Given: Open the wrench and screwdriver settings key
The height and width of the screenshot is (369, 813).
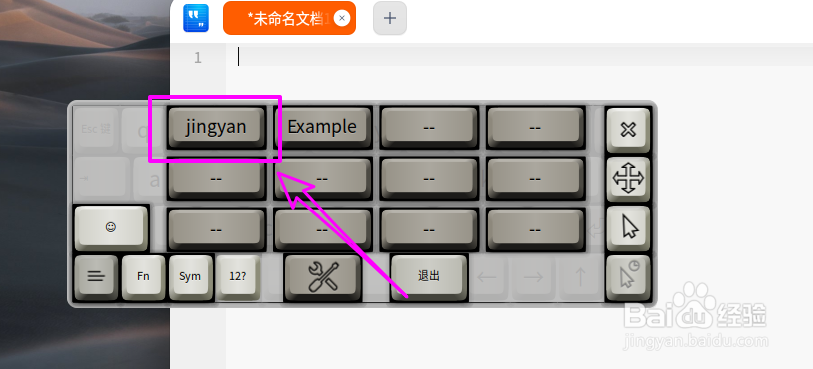Looking at the screenshot, I should coord(323,277).
